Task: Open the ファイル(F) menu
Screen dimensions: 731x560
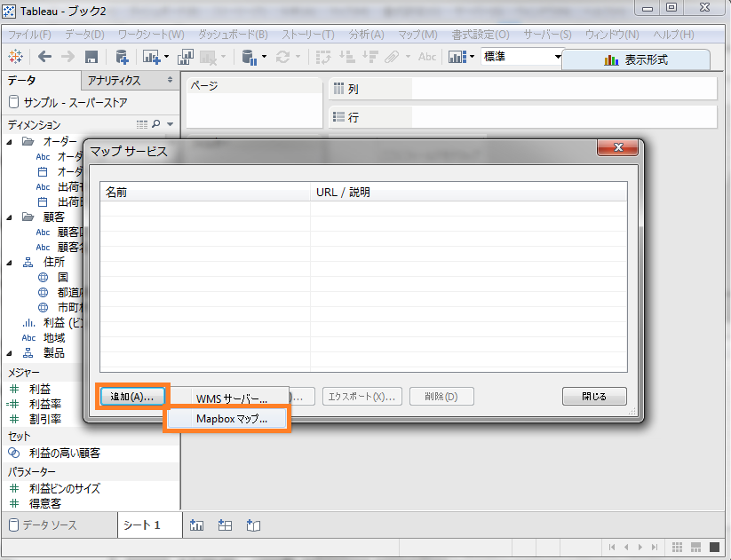Action: tap(29, 35)
